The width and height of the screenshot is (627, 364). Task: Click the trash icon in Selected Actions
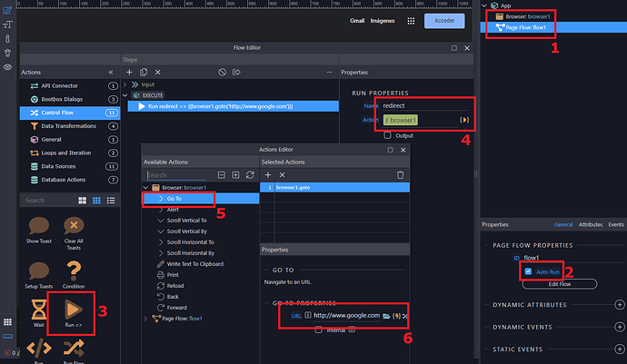tap(400, 175)
